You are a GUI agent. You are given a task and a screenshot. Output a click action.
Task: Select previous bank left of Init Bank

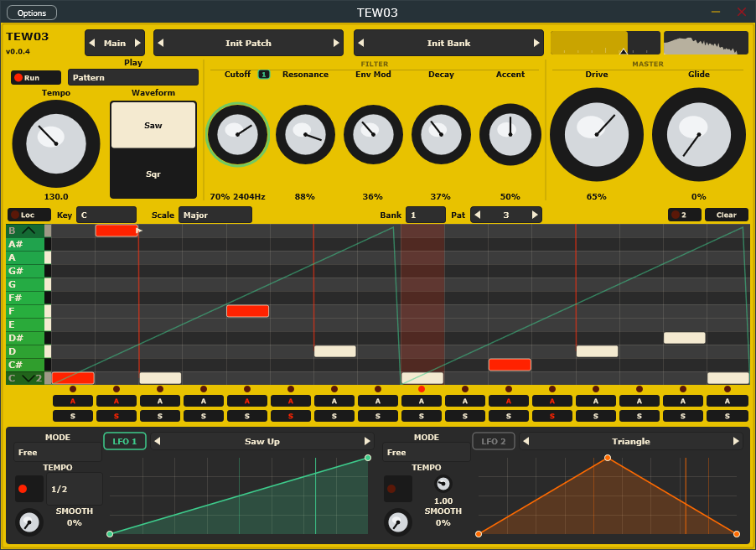361,43
